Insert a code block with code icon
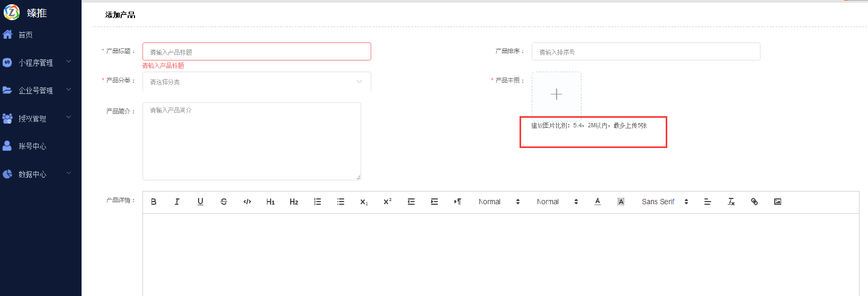 (x=247, y=202)
